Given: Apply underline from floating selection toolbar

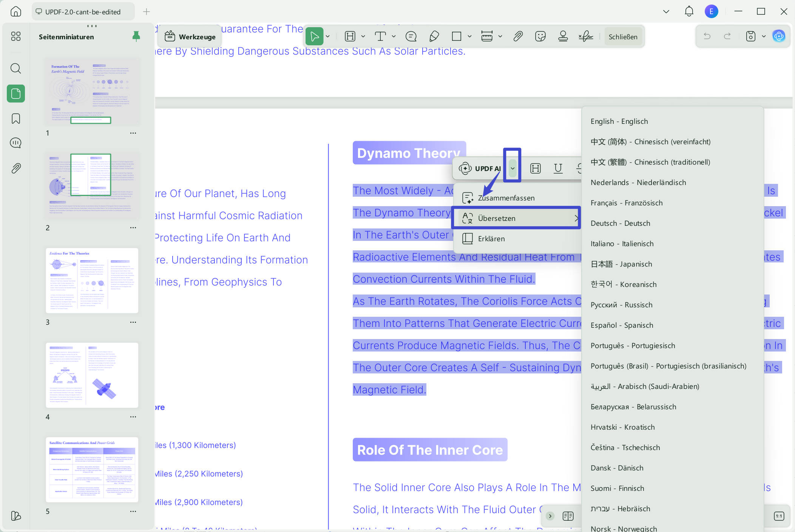Looking at the screenshot, I should coord(558,168).
